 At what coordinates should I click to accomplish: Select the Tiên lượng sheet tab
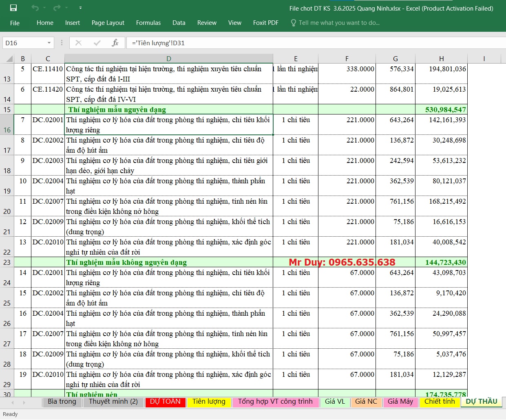(x=209, y=402)
